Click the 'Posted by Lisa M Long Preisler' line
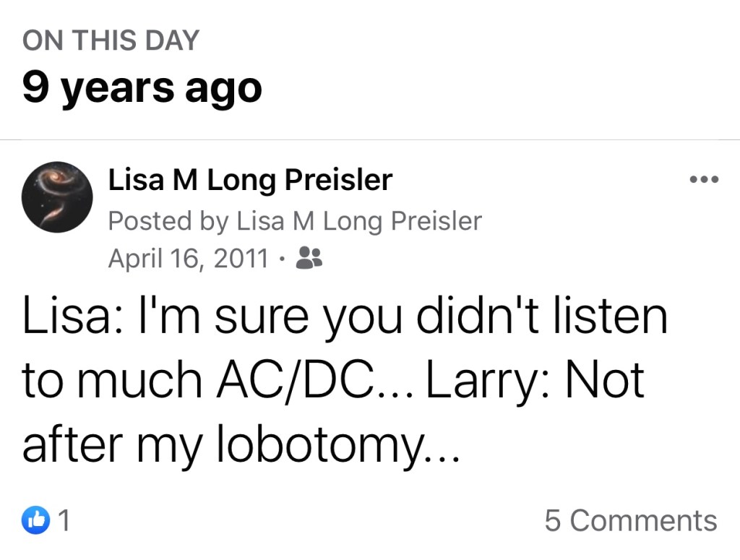This screenshot has height=560, width=740. [294, 221]
